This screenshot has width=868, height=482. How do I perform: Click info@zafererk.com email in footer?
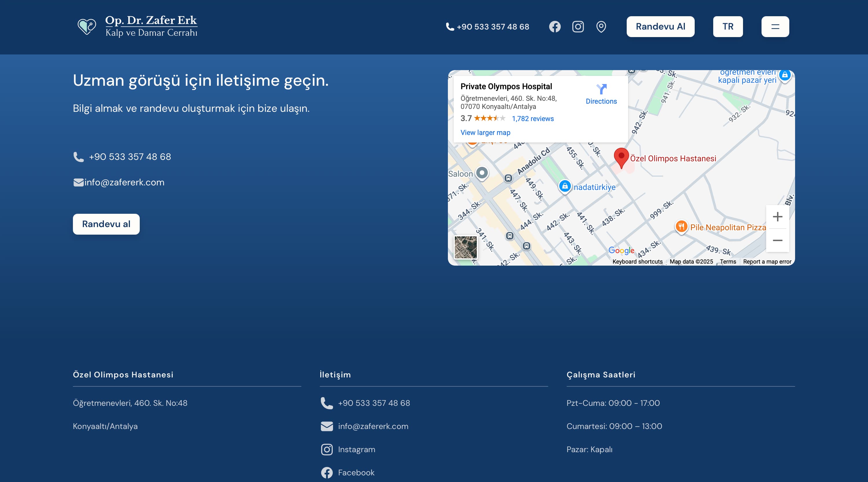pyautogui.click(x=373, y=426)
